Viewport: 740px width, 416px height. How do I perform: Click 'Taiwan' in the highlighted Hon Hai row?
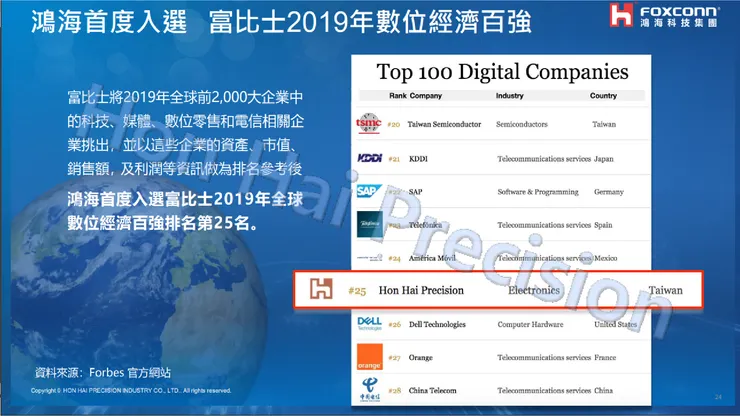tap(665, 290)
